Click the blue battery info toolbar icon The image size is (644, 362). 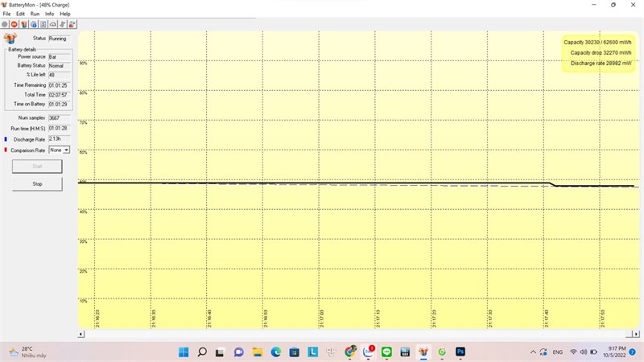(x=34, y=25)
